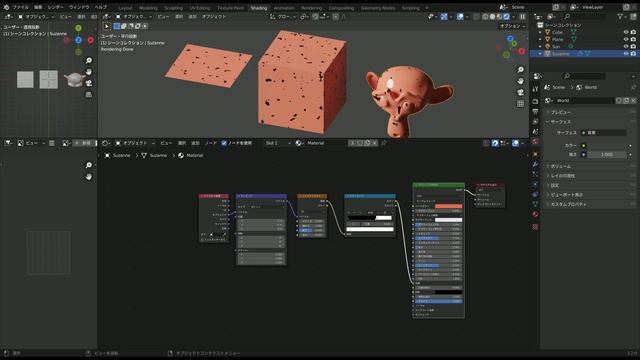Viewport: 640px width, 360px height.
Task: Switch to the Layout workspace tab
Action: [x=125, y=8]
